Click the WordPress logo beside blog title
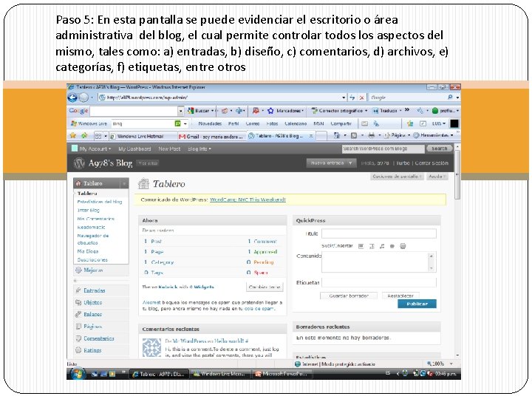This screenshot has width=532, height=399. [x=79, y=163]
